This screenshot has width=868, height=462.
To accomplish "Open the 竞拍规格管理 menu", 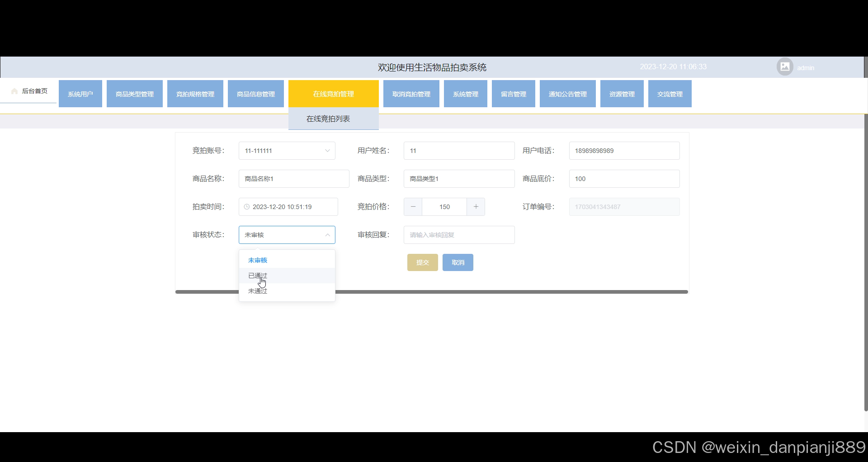I will click(x=195, y=94).
